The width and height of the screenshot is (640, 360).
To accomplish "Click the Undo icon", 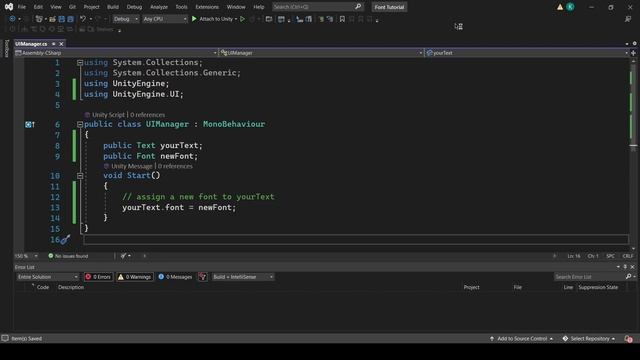I will click(x=83, y=19).
